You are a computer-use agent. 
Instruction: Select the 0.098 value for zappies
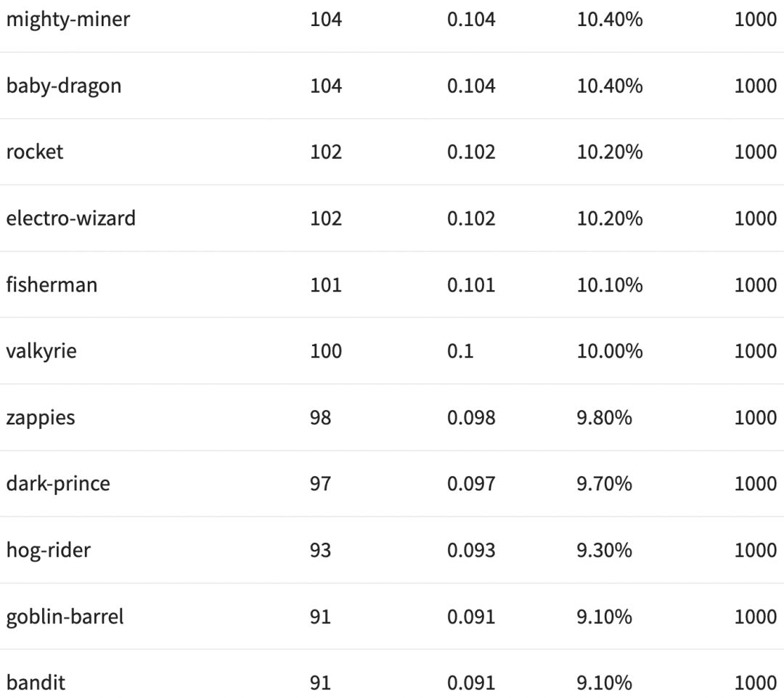pyautogui.click(x=471, y=418)
